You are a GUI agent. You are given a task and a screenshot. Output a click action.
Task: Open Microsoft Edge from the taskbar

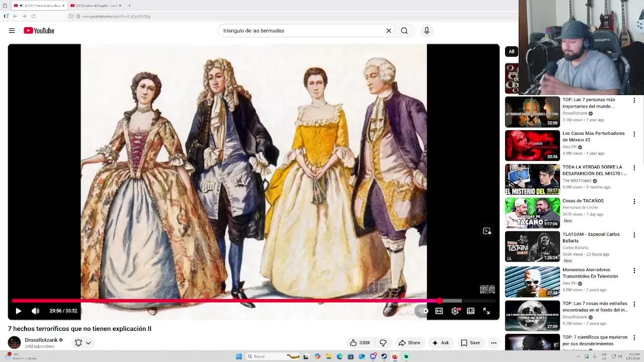pos(340,356)
